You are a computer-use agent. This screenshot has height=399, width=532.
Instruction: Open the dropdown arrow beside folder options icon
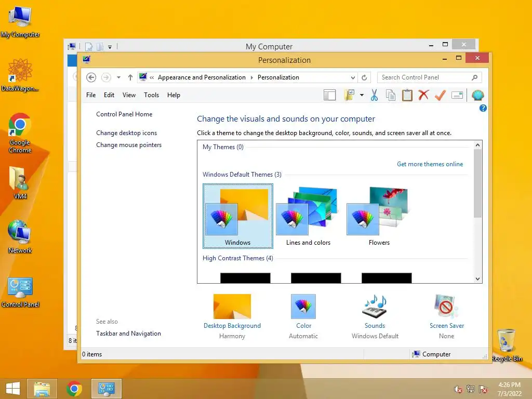tap(362, 96)
